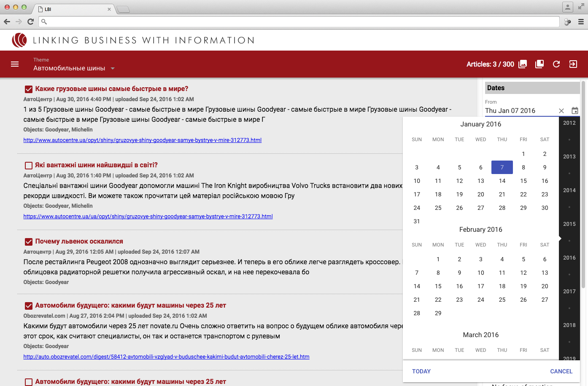Screen dimensions: 588x386
Task: Open article title 'Почему львенок оскалился'
Action: 79,241
